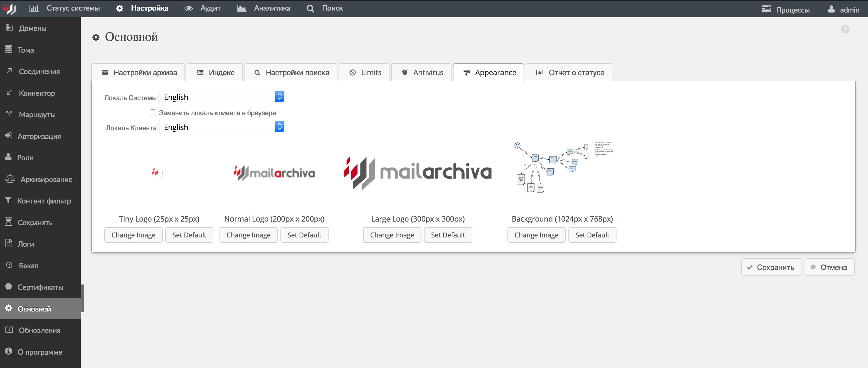Click the Тома database icon in sidebar
This screenshot has height=368, width=868.
(9, 49)
